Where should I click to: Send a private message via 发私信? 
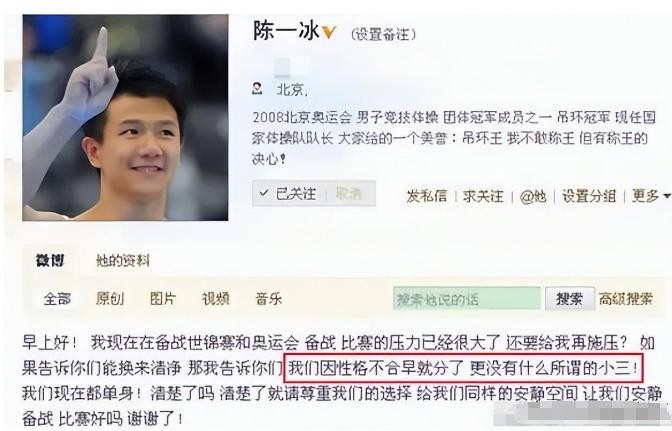click(x=426, y=196)
